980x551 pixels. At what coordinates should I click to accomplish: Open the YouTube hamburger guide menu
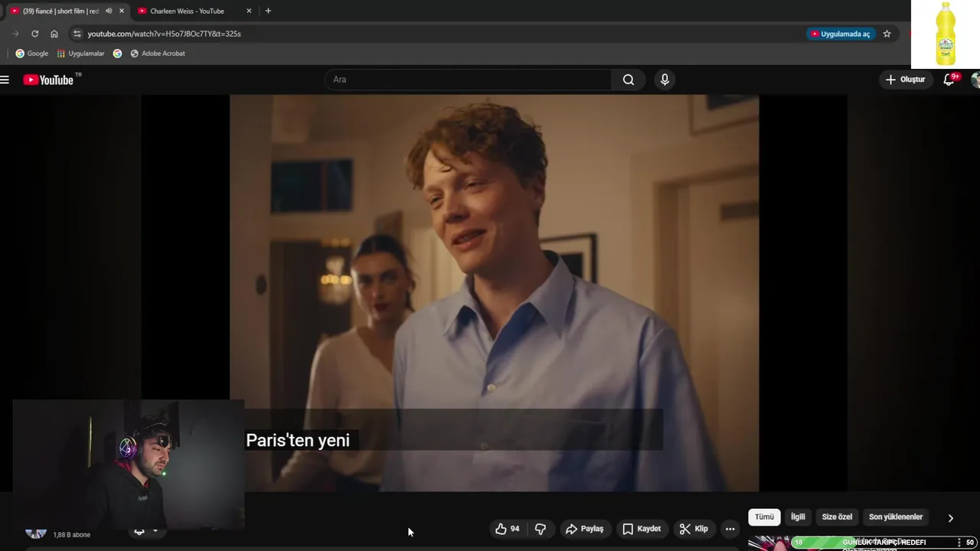click(x=5, y=80)
